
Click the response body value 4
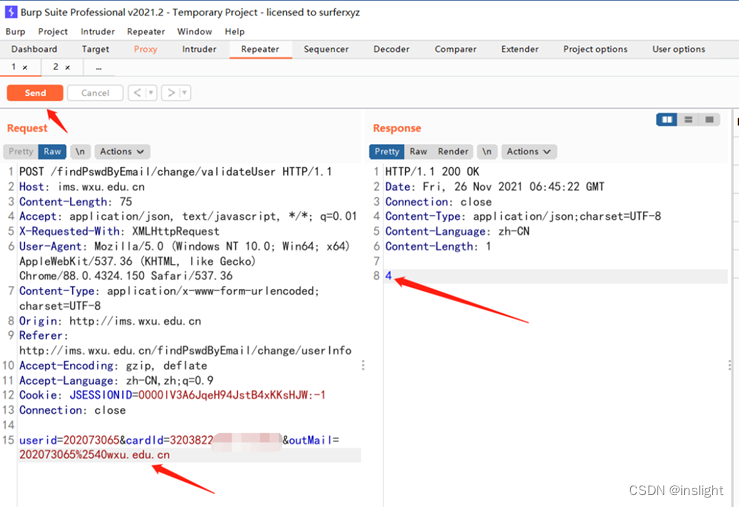tap(388, 276)
